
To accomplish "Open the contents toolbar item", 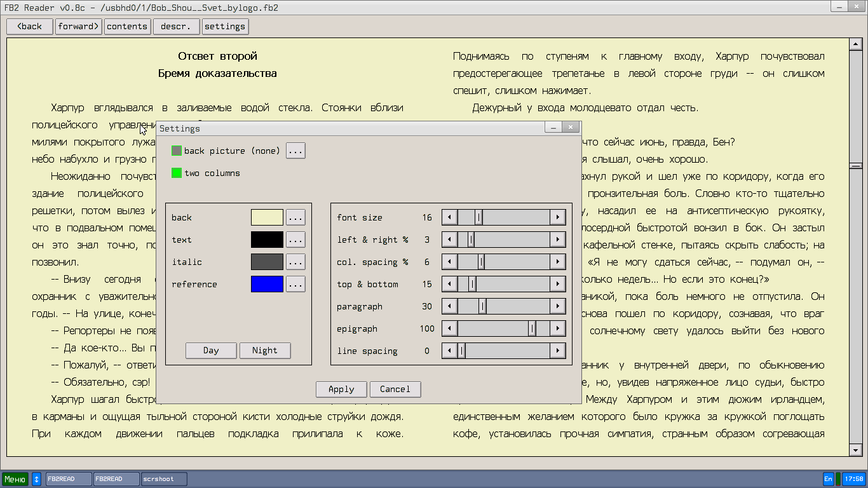I will [127, 26].
